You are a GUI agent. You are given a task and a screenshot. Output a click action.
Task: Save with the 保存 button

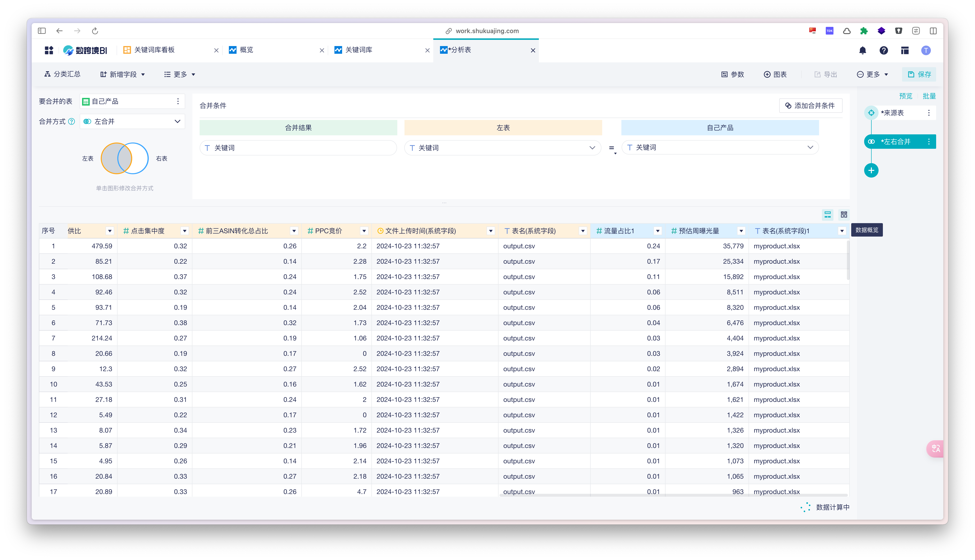click(919, 74)
